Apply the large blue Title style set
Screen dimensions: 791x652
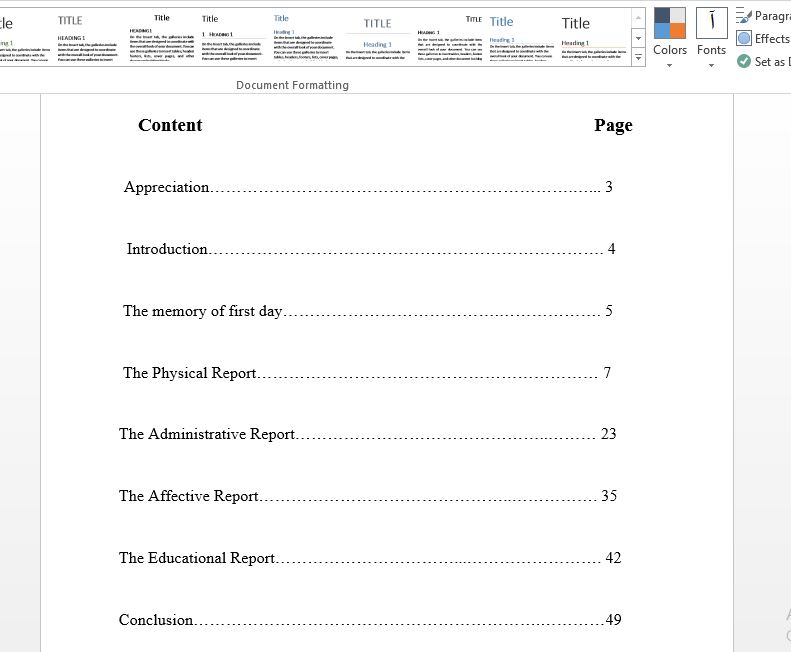pos(521,38)
